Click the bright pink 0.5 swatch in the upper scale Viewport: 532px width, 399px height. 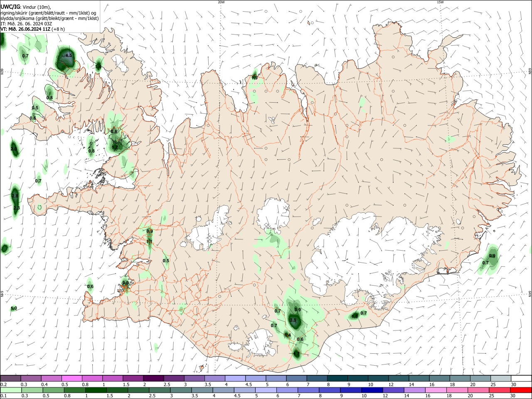[x=71, y=378]
